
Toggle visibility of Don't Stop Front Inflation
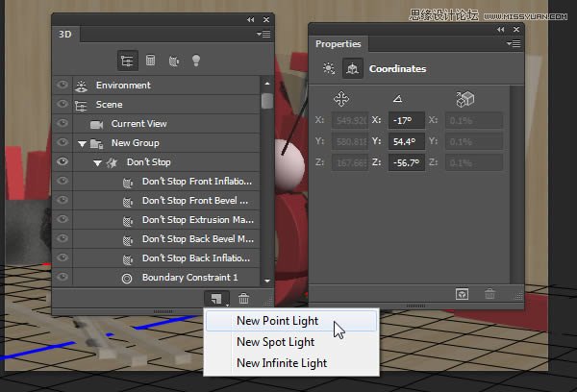pos(63,181)
